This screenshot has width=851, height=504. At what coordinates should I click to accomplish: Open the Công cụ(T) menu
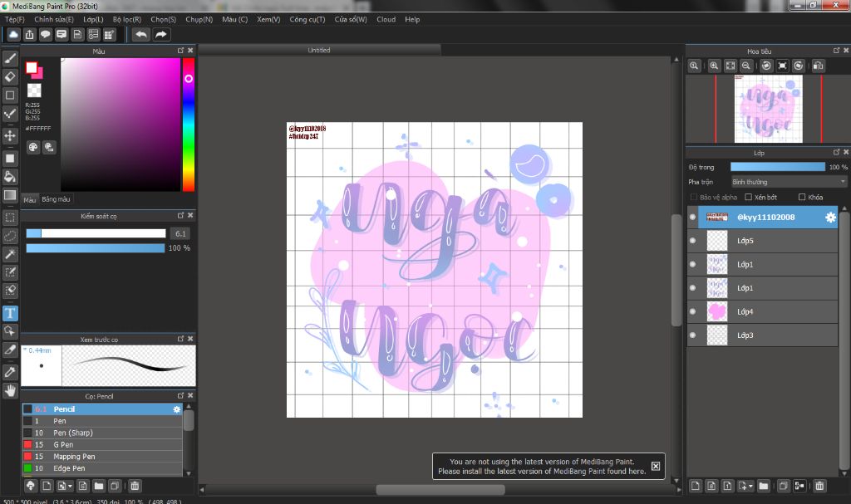pos(307,19)
